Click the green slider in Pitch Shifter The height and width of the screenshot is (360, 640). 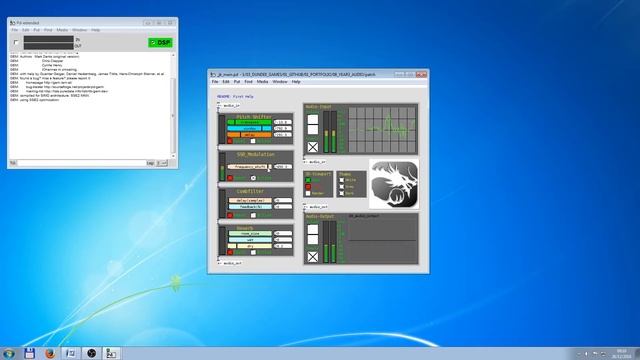[249, 122]
